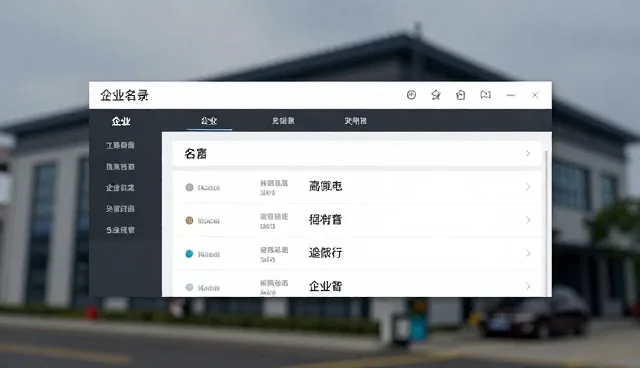Image resolution: width=640 pixels, height=368 pixels.
Task: Open chevron on the bottom 企业 row
Action: tap(528, 286)
